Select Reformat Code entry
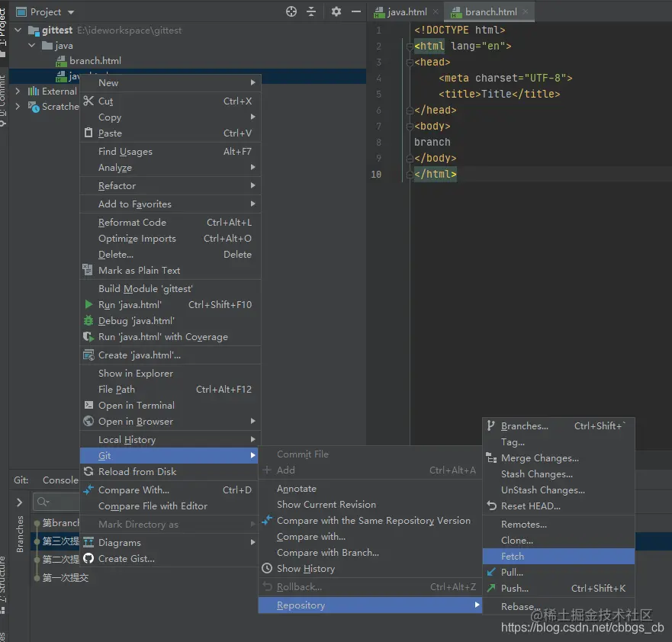The width and height of the screenshot is (672, 642). tap(171, 223)
